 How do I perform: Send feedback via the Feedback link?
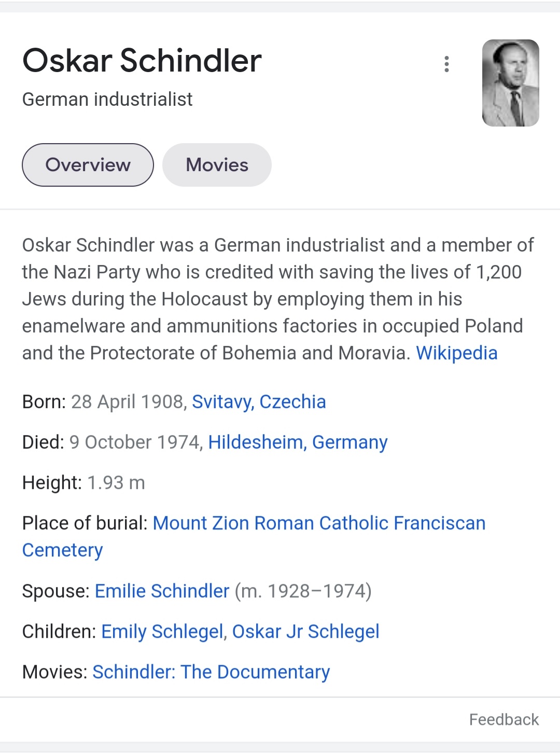tap(503, 720)
